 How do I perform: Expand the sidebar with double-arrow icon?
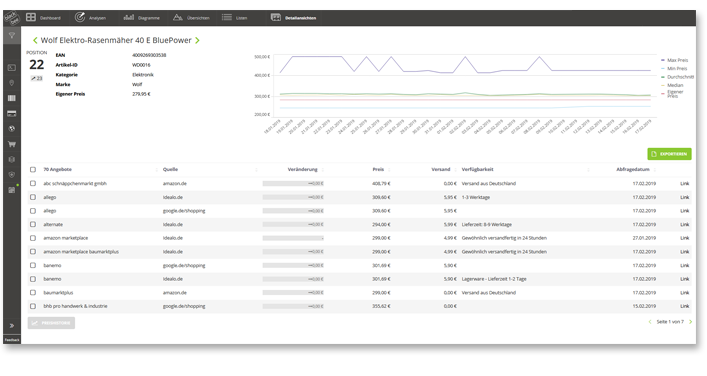click(12, 326)
